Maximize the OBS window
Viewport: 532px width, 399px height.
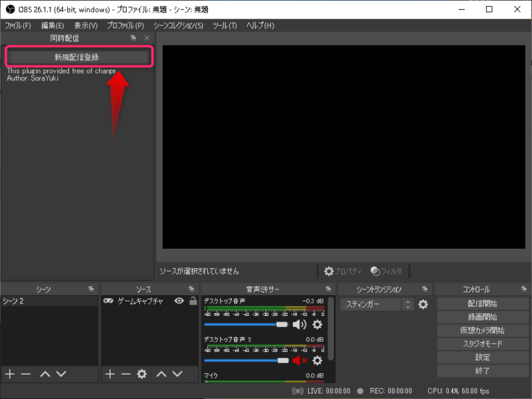489,9
